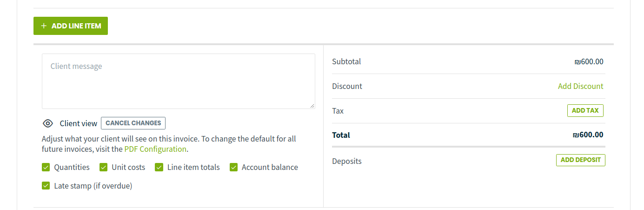Click the Client message box resize handle
This screenshot has height=210, width=644.
(312, 106)
